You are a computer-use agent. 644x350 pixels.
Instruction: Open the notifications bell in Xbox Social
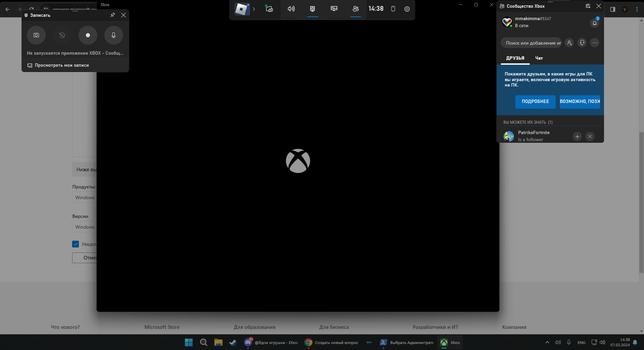pos(595,23)
